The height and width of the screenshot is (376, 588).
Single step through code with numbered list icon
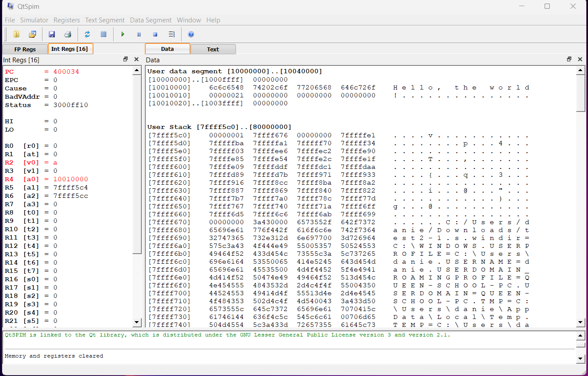[172, 34]
